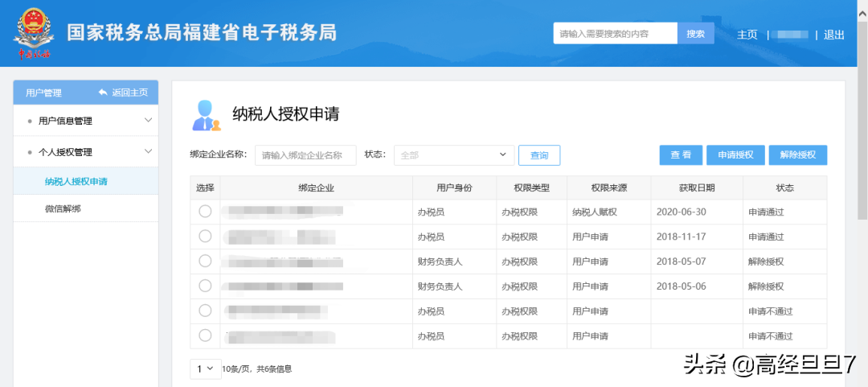Click the 获取日期 column header
The height and width of the screenshot is (387, 868).
(x=697, y=188)
